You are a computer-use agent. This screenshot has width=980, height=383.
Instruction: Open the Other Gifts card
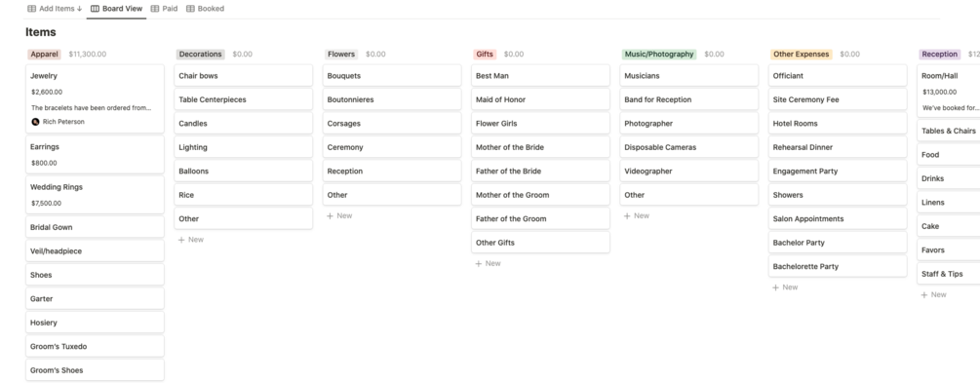coord(540,243)
